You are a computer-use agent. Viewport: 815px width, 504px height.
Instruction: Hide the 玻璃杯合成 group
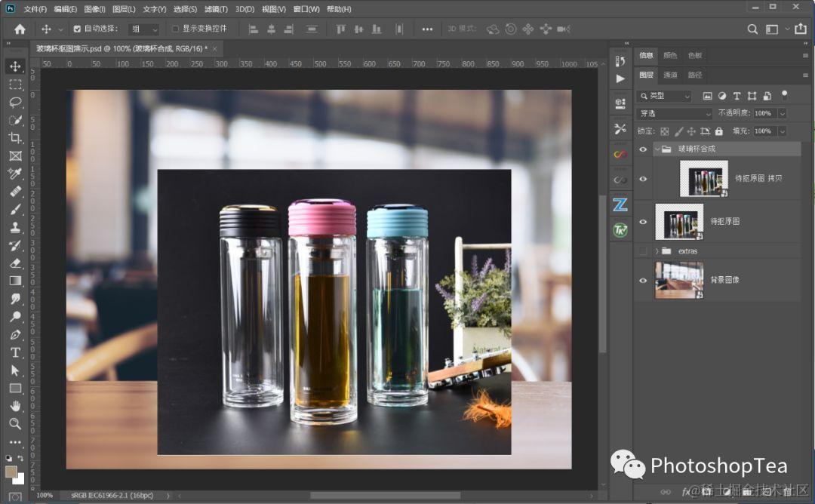(x=643, y=149)
